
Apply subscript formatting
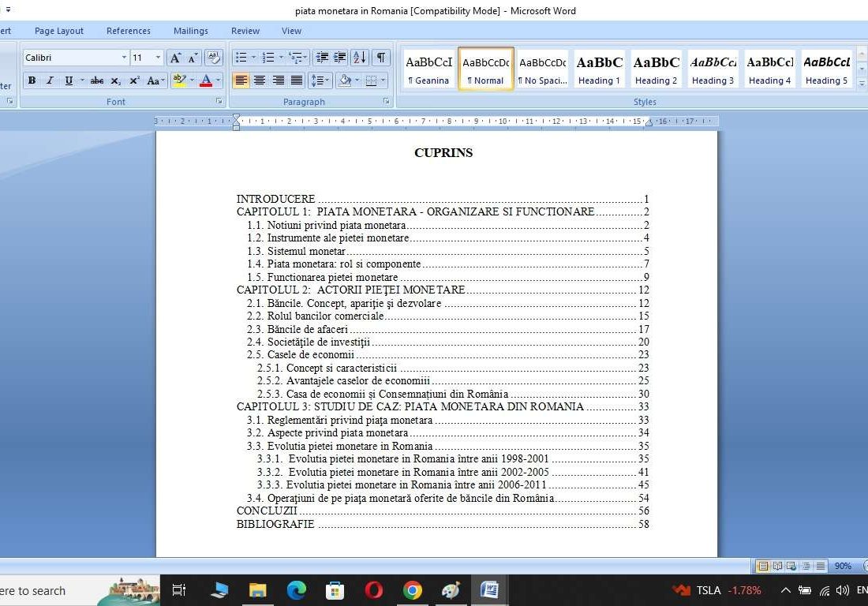coord(116,80)
